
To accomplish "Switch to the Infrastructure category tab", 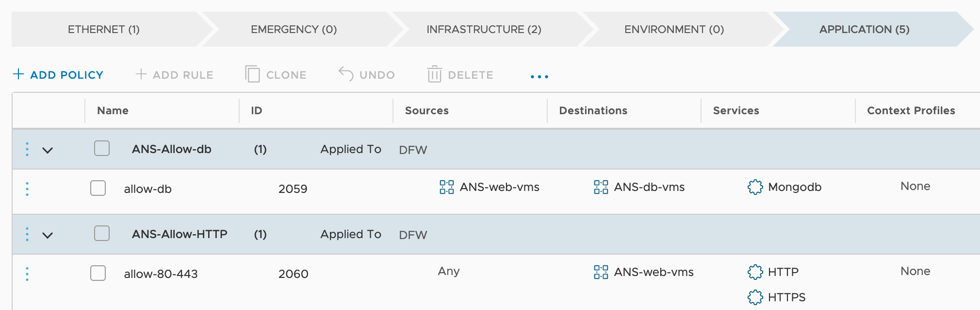I will pyautogui.click(x=484, y=29).
